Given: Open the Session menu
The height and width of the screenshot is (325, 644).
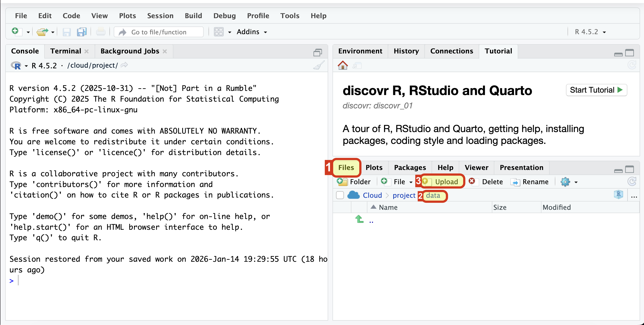Looking at the screenshot, I should 160,16.
